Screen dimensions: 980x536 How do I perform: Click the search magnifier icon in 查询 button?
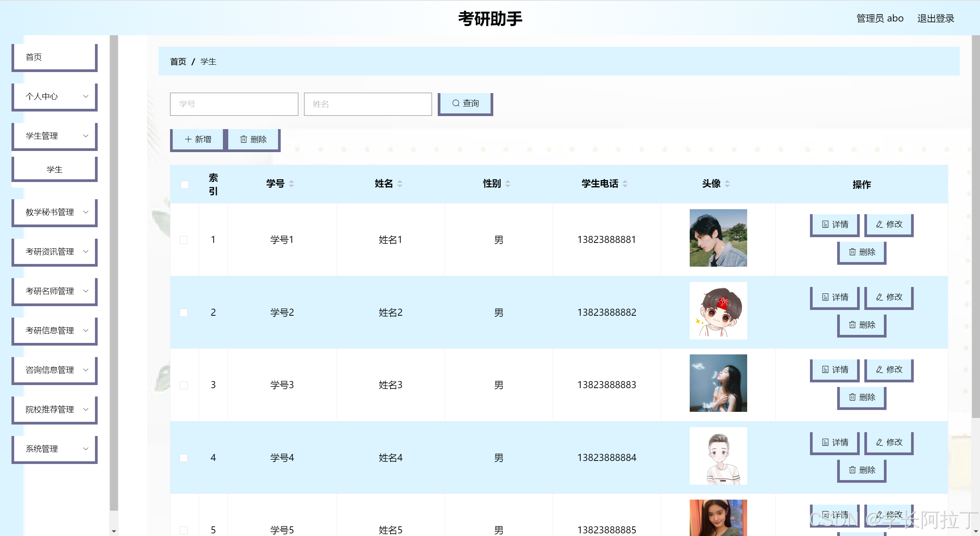pos(455,103)
